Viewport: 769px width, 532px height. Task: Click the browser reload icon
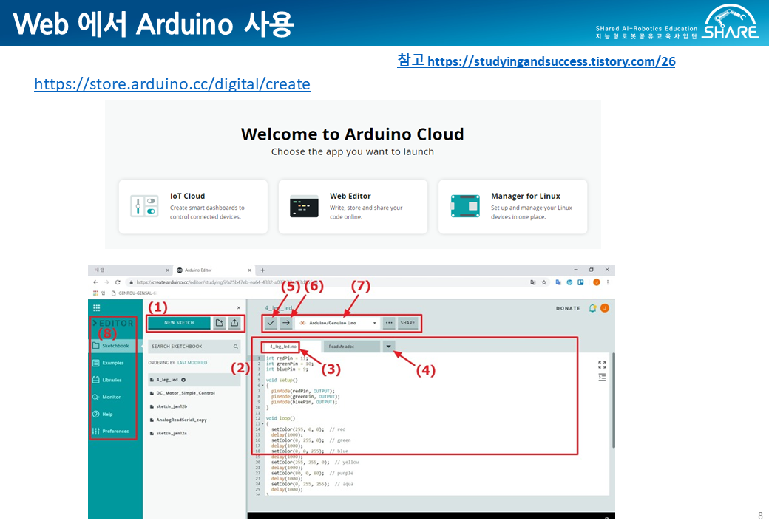click(118, 282)
